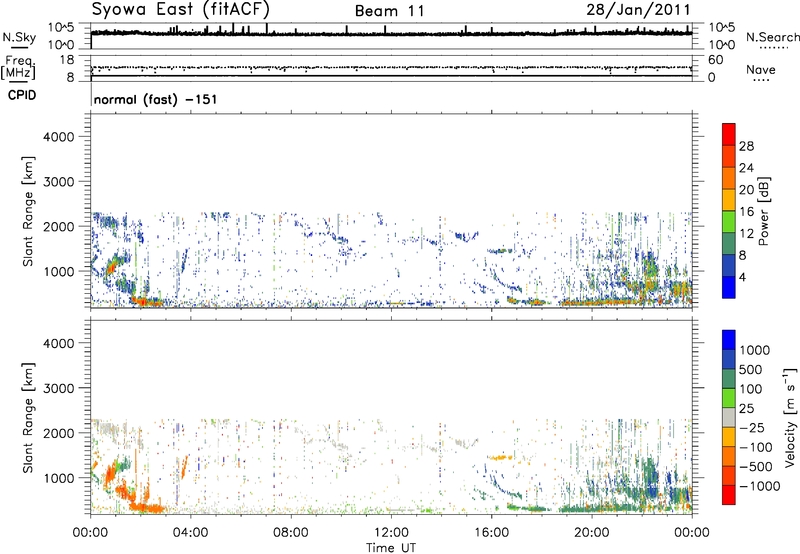The width and height of the screenshot is (800, 554).
Task: Click the "20:00" time tick label
Action: pyautogui.click(x=591, y=533)
